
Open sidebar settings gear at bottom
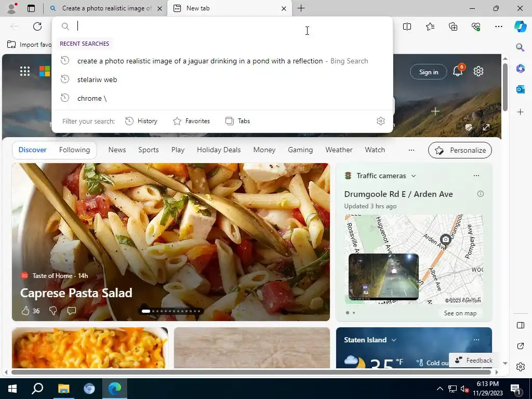point(520,367)
